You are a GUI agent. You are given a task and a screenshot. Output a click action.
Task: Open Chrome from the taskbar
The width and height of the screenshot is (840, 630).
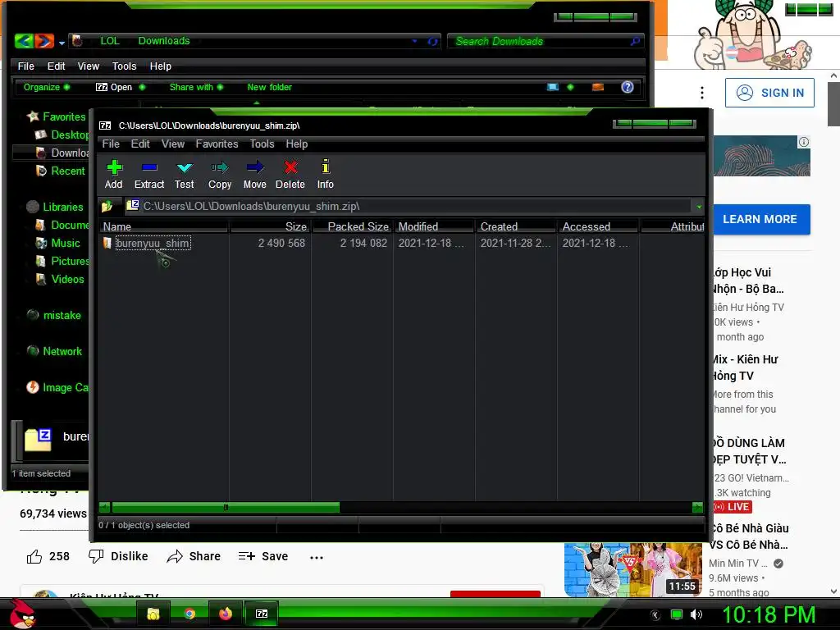click(189, 614)
